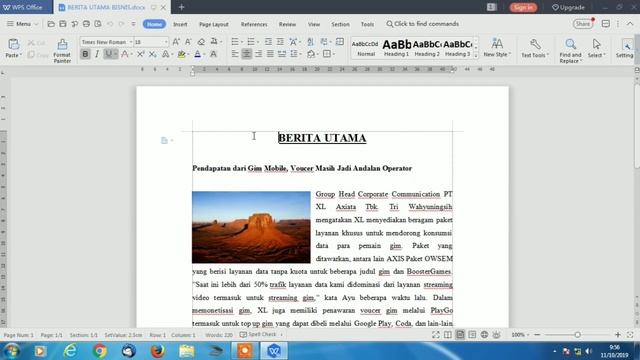Decrease font size with shrink-font icon
Image resolution: width=640 pixels, height=360 pixels.
click(x=188, y=42)
